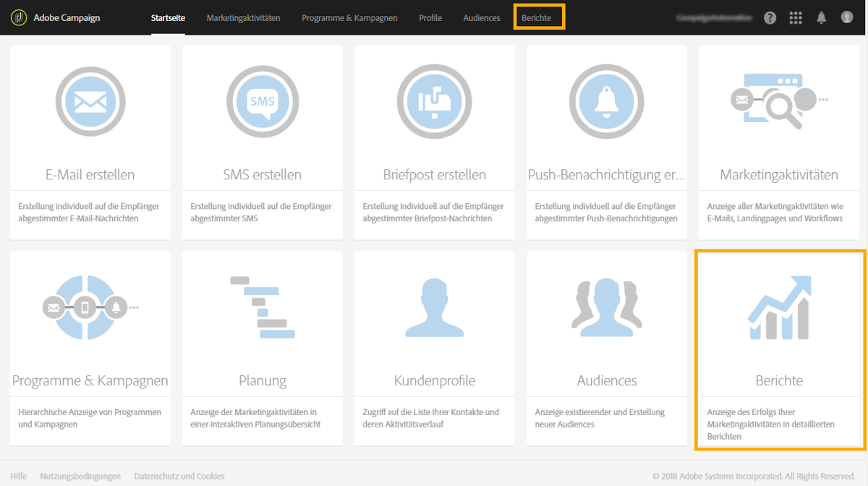Select Profile in the top navigation

[430, 17]
